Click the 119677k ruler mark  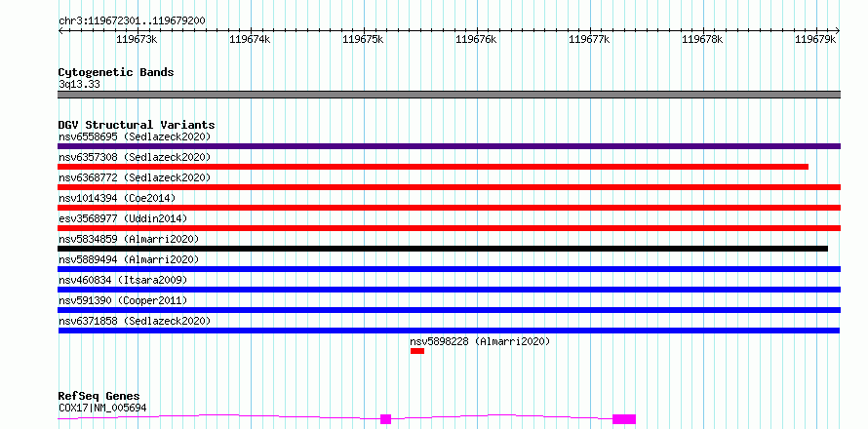point(589,39)
